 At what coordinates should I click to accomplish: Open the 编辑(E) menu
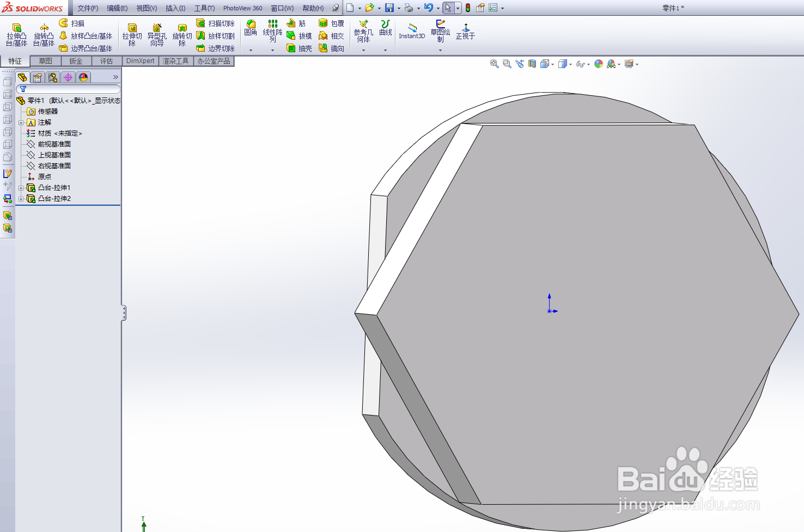click(117, 8)
